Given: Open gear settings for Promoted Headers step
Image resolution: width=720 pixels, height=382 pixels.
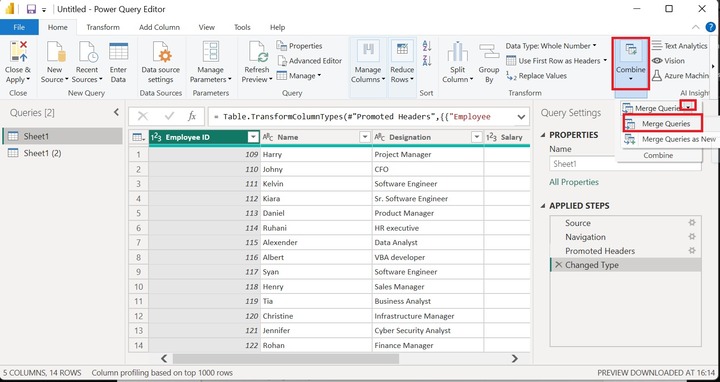Looking at the screenshot, I should tap(692, 251).
